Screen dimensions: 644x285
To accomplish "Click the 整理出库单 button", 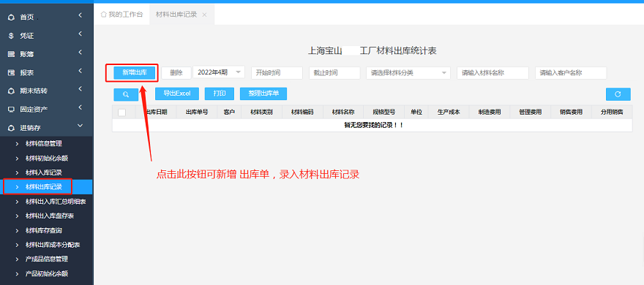I will coord(263,94).
